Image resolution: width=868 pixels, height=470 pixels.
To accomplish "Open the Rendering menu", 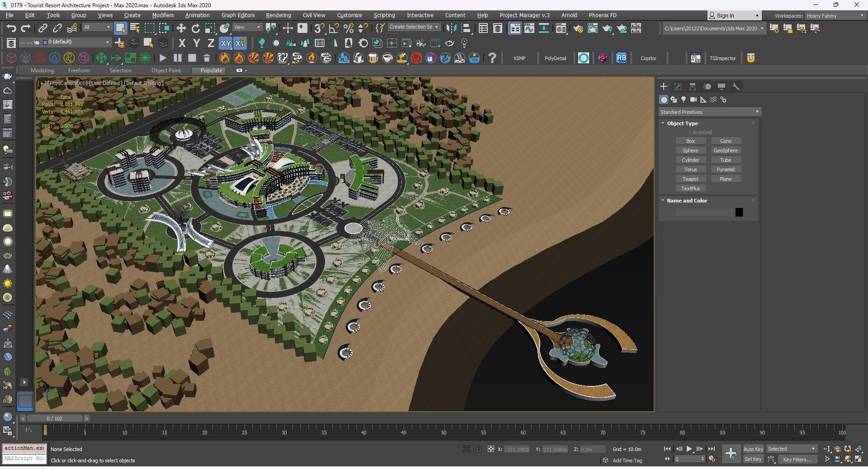I will [278, 15].
